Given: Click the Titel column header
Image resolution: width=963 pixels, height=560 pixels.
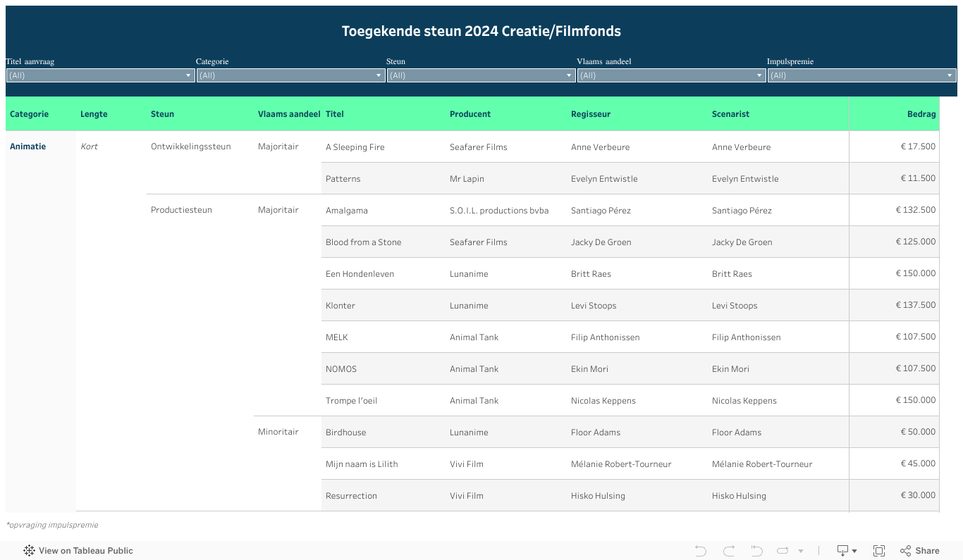Looking at the screenshot, I should (335, 114).
